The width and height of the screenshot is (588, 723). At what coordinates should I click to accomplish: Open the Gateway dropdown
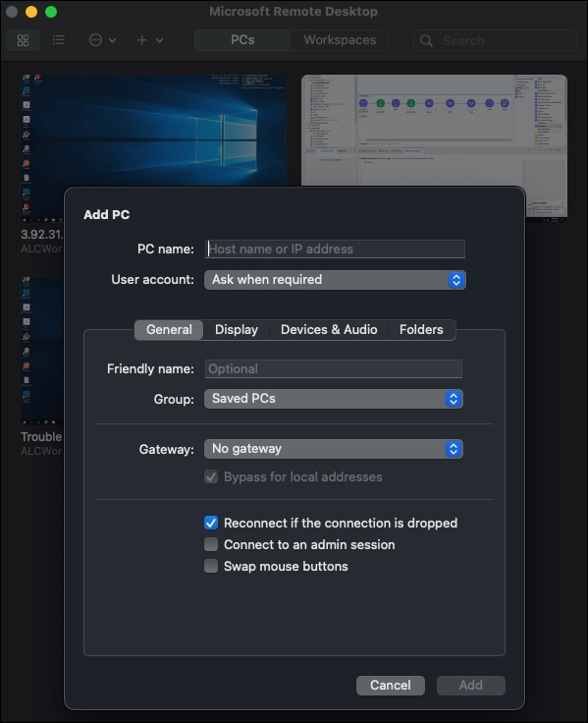coord(334,449)
